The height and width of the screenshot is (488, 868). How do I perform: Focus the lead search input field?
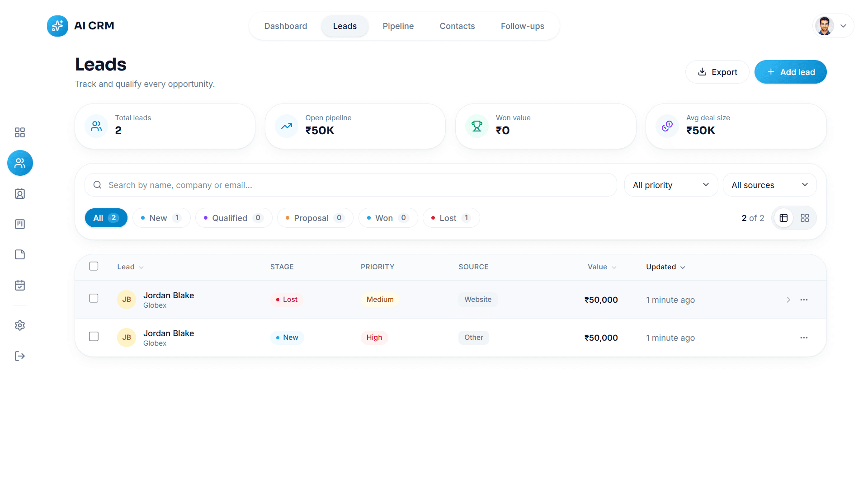pos(350,185)
